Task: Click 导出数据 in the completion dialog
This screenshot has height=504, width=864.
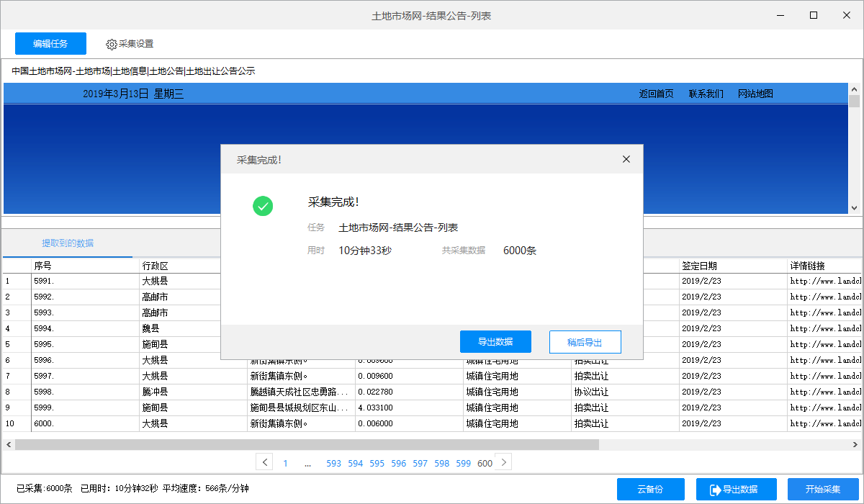Action: [x=495, y=342]
